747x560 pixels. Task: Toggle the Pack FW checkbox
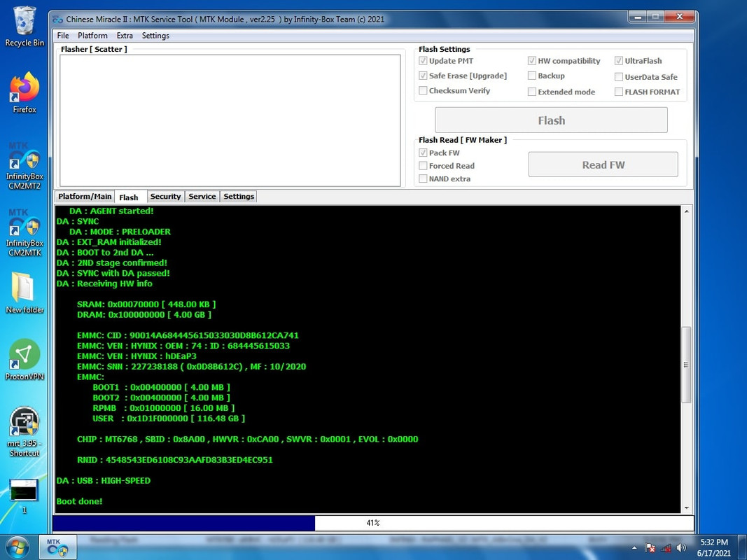coord(423,153)
